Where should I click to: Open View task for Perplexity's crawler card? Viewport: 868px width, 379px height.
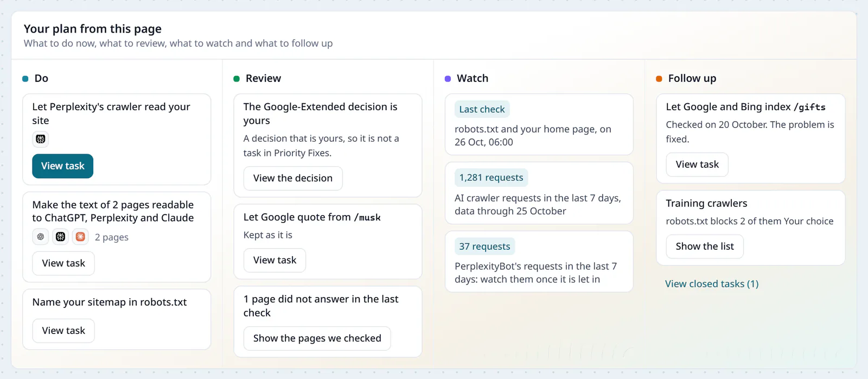tap(63, 166)
